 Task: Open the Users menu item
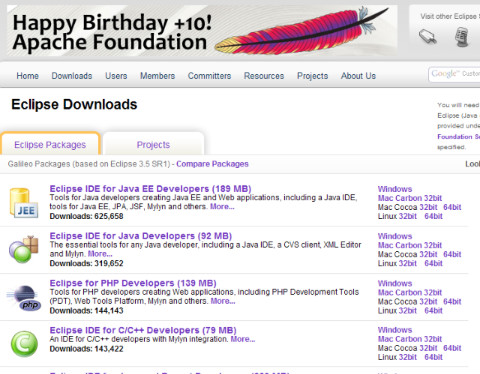(x=116, y=76)
